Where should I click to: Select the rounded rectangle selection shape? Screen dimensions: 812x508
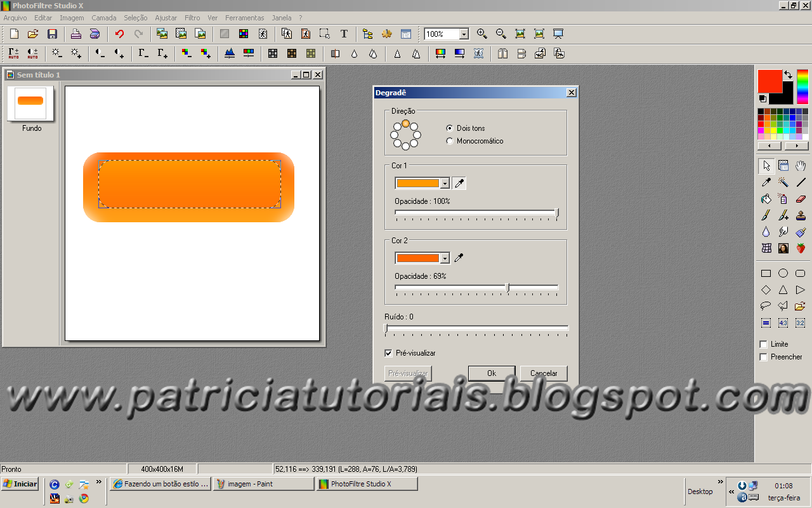pyautogui.click(x=801, y=273)
